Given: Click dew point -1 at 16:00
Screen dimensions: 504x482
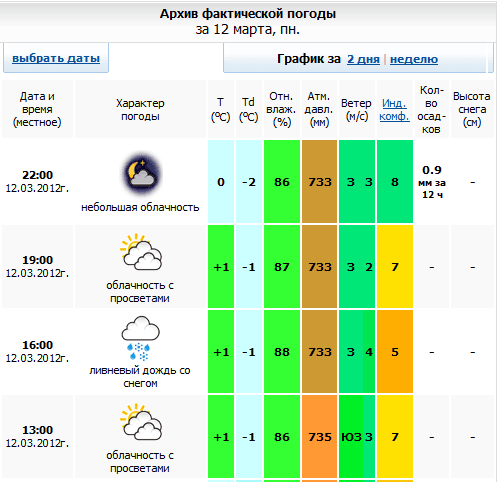Looking at the screenshot, I should [249, 352].
